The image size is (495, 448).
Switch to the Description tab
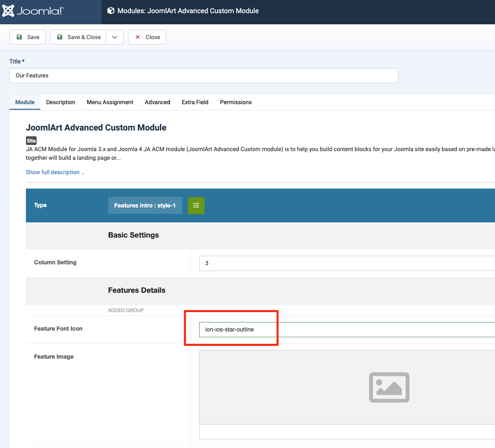(x=60, y=102)
